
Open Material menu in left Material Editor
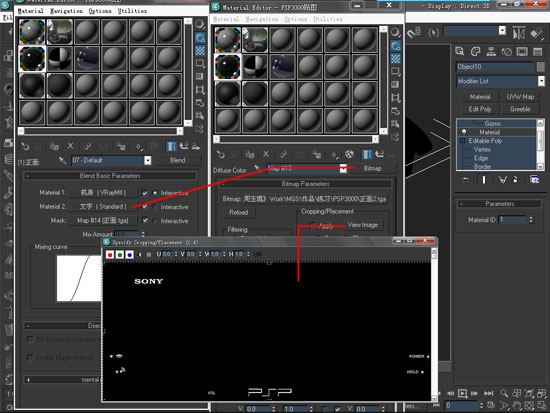click(31, 11)
